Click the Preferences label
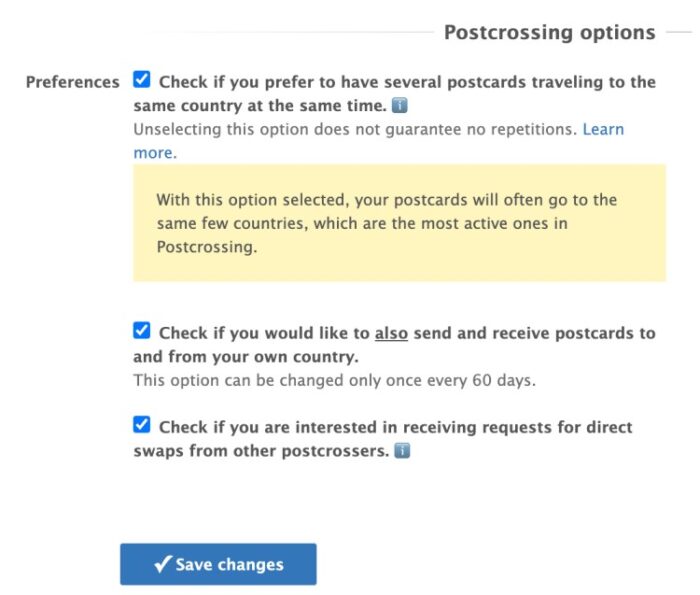The width and height of the screenshot is (700, 595). pos(73,82)
